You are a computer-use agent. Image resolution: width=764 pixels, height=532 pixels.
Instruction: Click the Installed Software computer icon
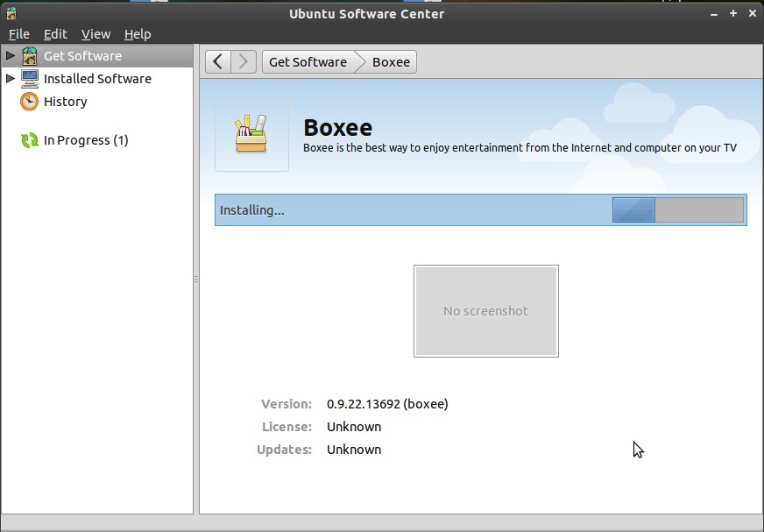[29, 79]
